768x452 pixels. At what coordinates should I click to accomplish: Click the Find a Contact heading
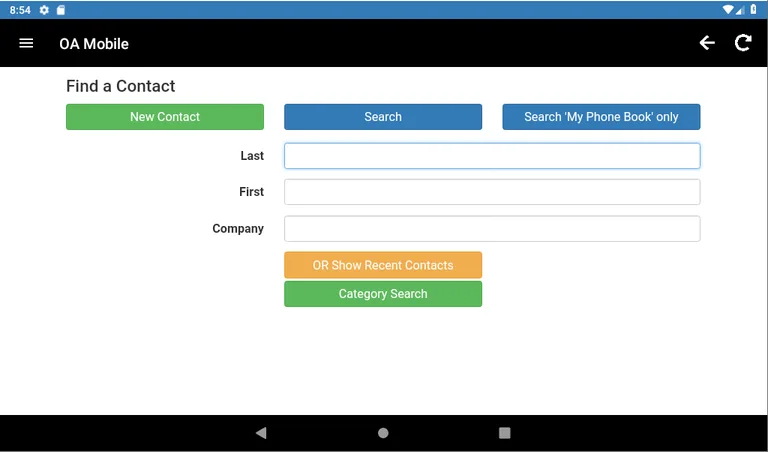click(x=120, y=86)
